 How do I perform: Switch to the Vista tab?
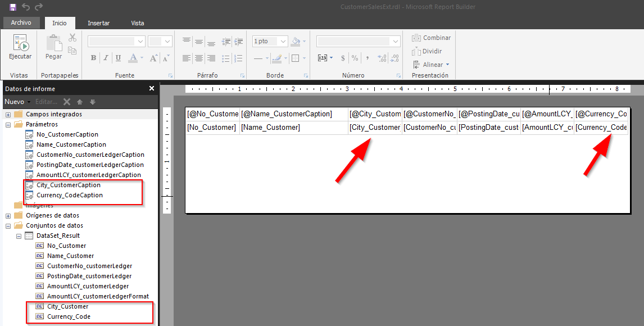[x=138, y=23]
